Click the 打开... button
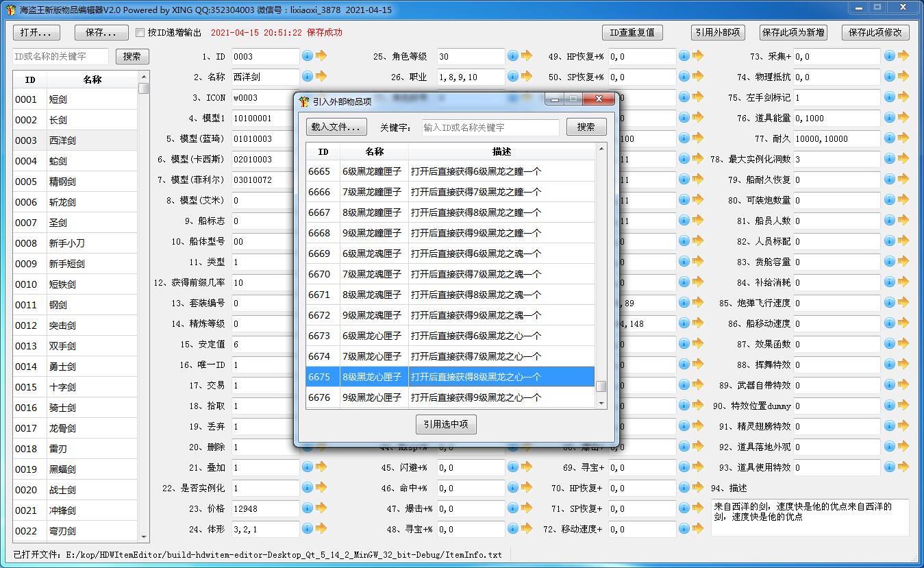The height and width of the screenshot is (568, 924). click(x=36, y=32)
